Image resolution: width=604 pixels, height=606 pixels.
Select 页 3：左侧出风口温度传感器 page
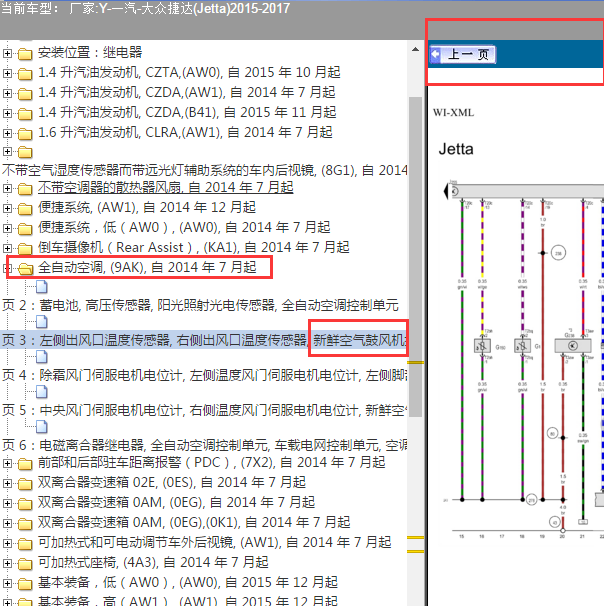pos(204,340)
